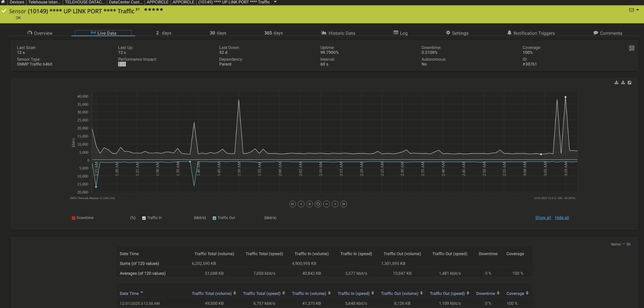Toggle the Traffic Out channel checkbox
The width and height of the screenshot is (644, 308).
pos(214,218)
